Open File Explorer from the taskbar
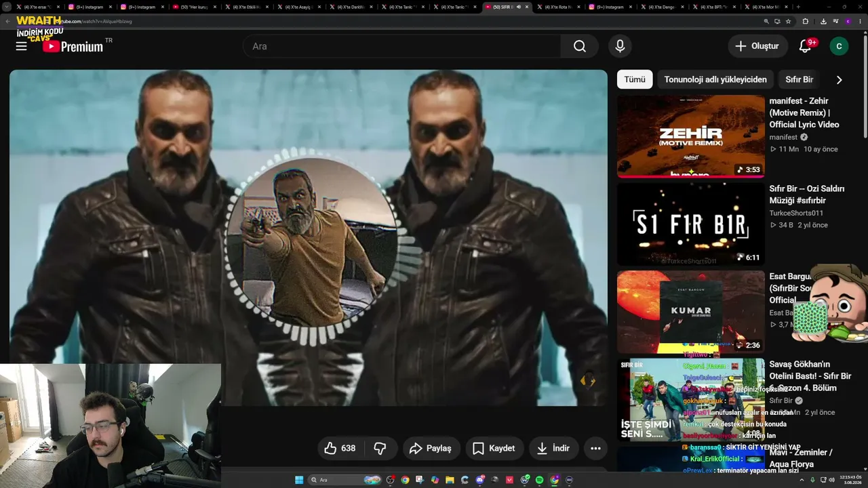This screenshot has height=488, width=868. (450, 480)
